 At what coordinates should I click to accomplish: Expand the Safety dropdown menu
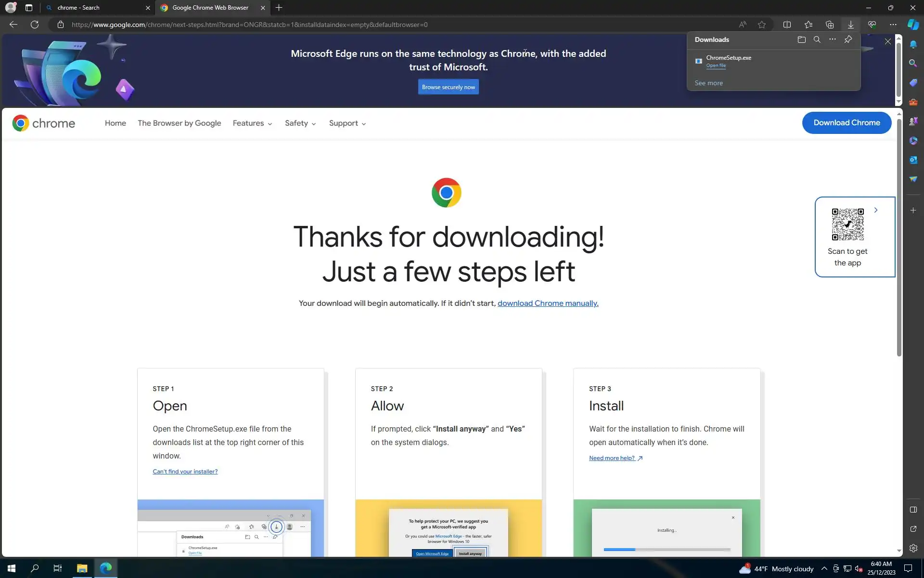pyautogui.click(x=300, y=123)
